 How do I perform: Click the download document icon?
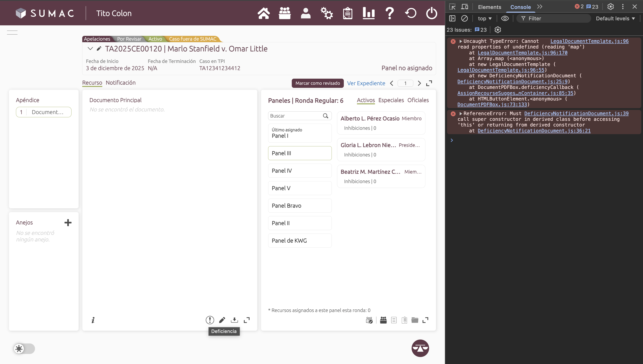tap(234, 320)
